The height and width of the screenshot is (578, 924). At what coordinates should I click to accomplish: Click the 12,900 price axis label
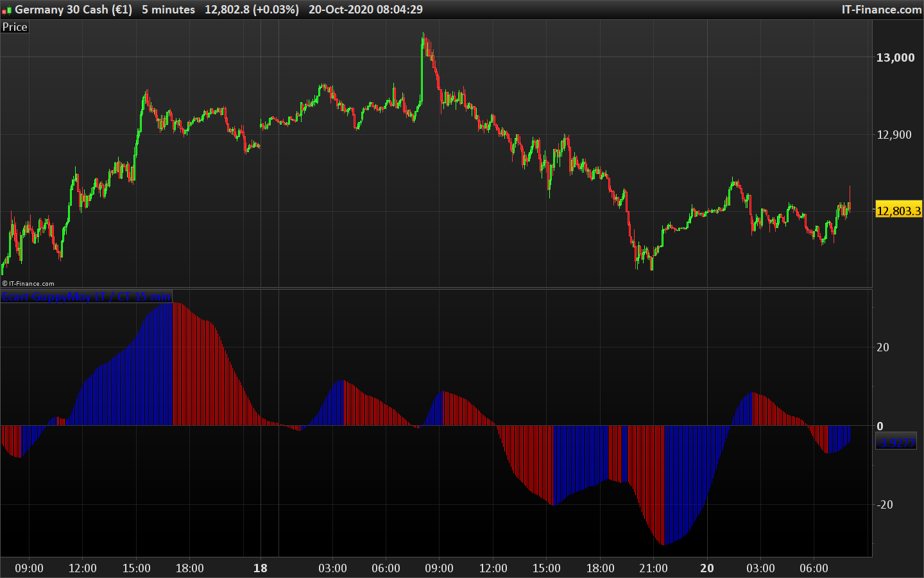[x=894, y=135]
